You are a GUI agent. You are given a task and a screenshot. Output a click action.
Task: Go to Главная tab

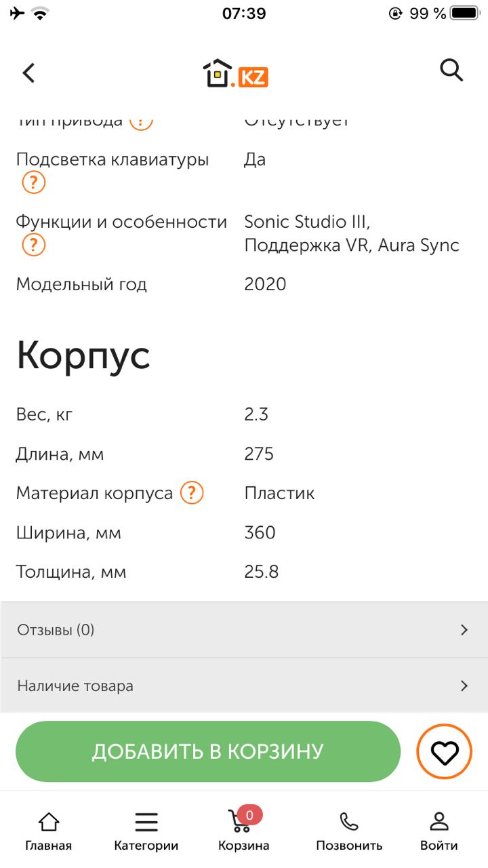(x=49, y=831)
